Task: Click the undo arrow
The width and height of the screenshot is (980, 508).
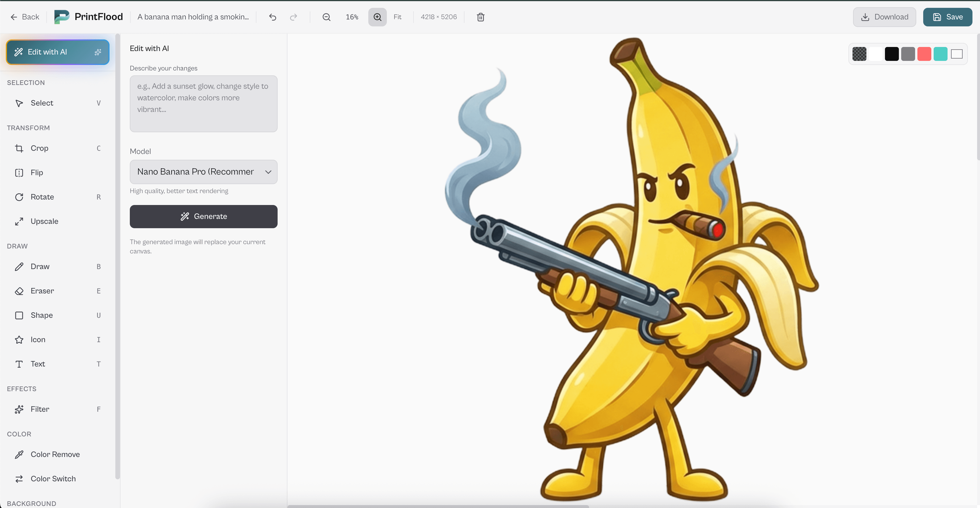Action: 272,17
